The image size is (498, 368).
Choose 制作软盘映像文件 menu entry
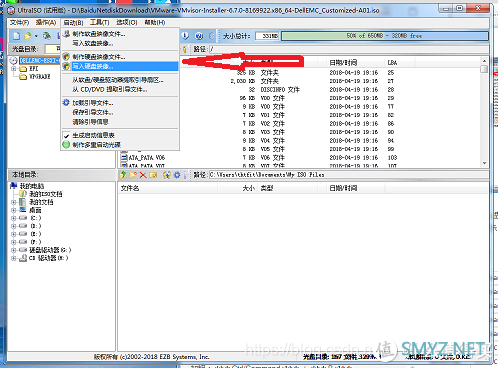pos(120,34)
